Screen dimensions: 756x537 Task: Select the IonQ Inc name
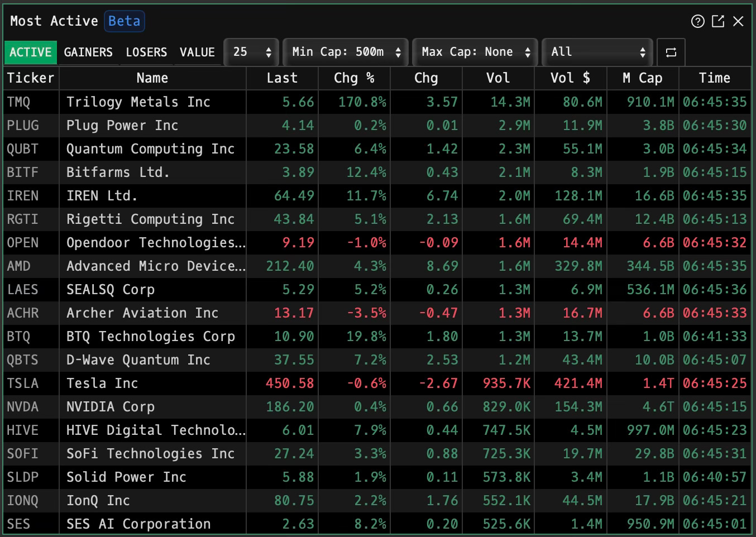coord(98,501)
